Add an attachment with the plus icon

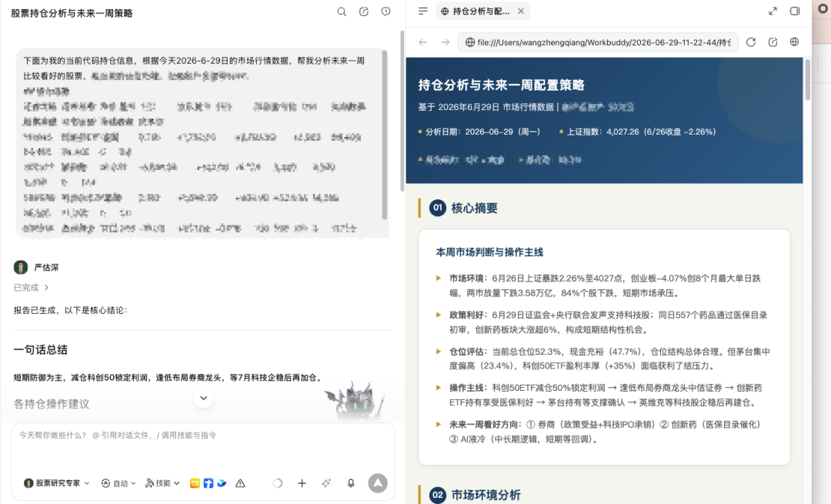point(302,483)
